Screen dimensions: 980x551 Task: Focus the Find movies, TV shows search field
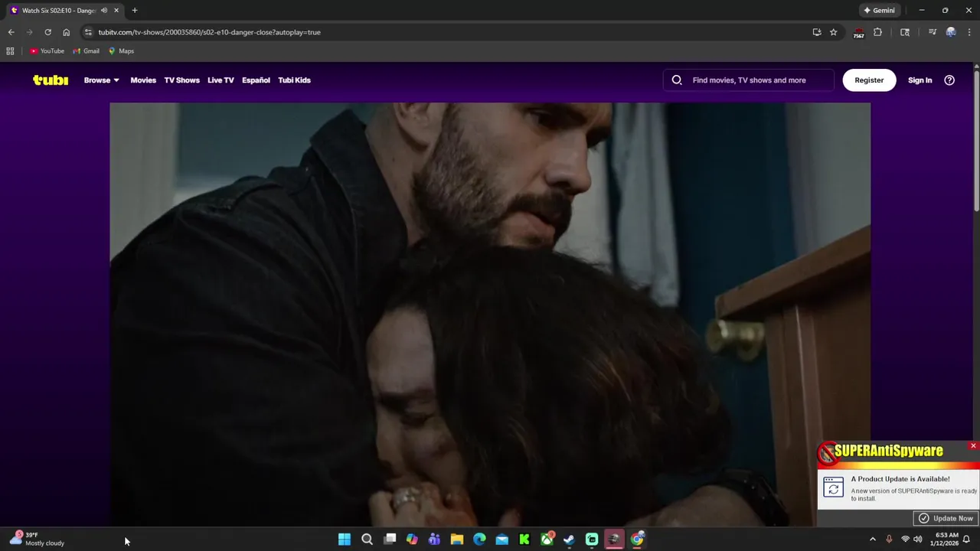(x=749, y=80)
